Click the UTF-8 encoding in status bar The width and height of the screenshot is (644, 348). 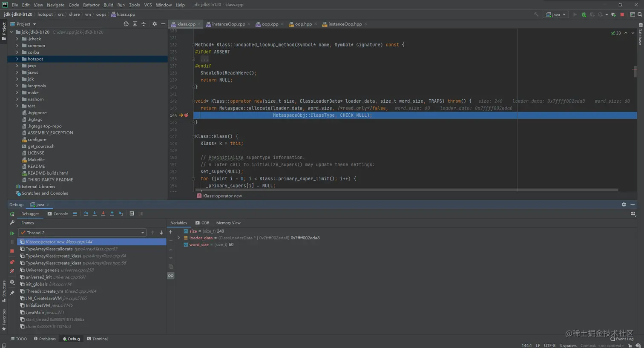[549, 345]
